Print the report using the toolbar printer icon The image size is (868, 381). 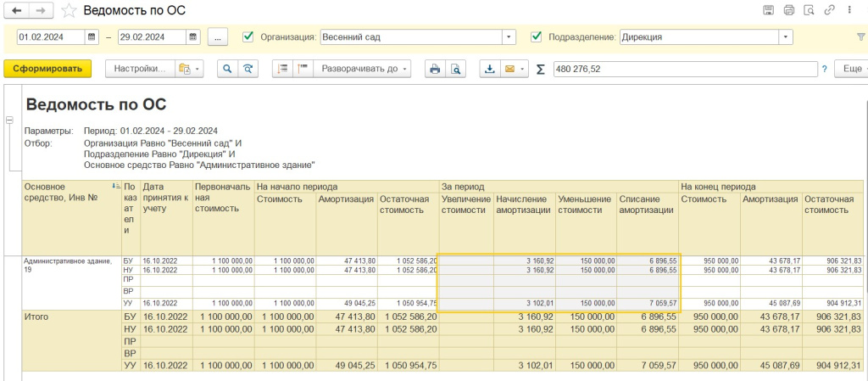click(435, 69)
